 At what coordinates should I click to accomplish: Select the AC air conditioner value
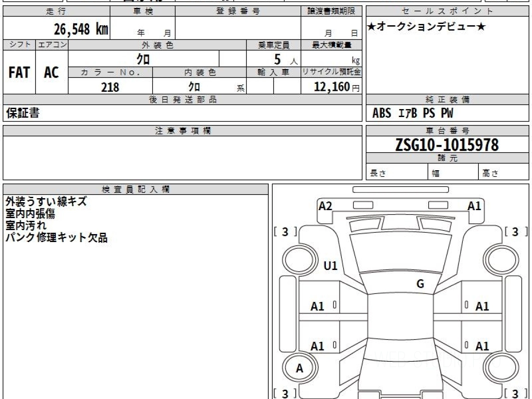pos(51,73)
